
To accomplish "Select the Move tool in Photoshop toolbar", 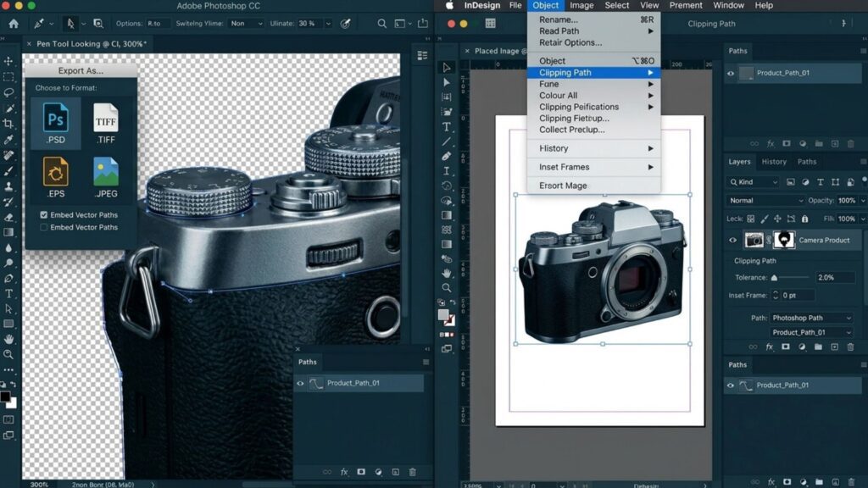I will (x=8, y=61).
